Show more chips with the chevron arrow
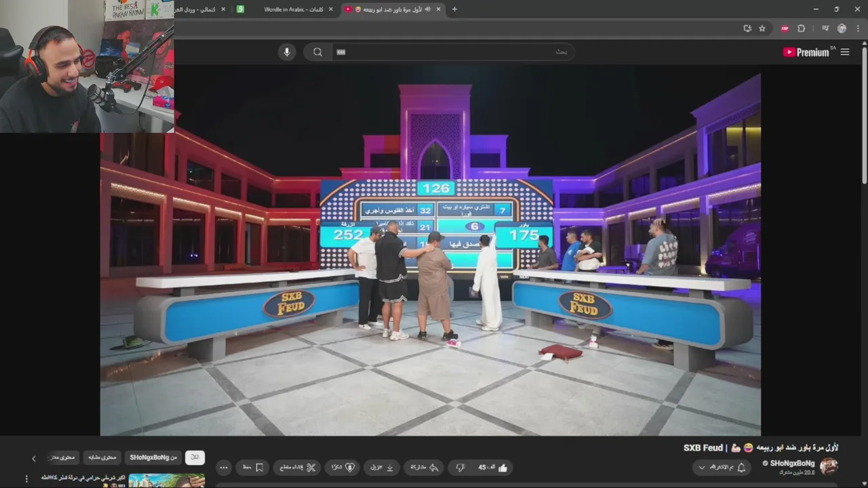 (34, 459)
